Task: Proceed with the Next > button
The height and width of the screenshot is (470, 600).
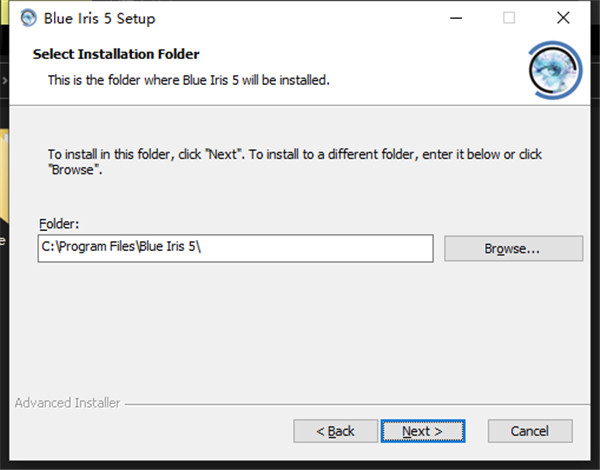Action: [x=421, y=431]
